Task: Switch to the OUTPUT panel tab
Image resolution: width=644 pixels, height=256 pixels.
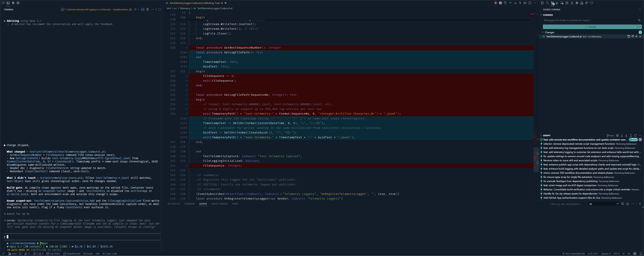Action: [x=203, y=204]
